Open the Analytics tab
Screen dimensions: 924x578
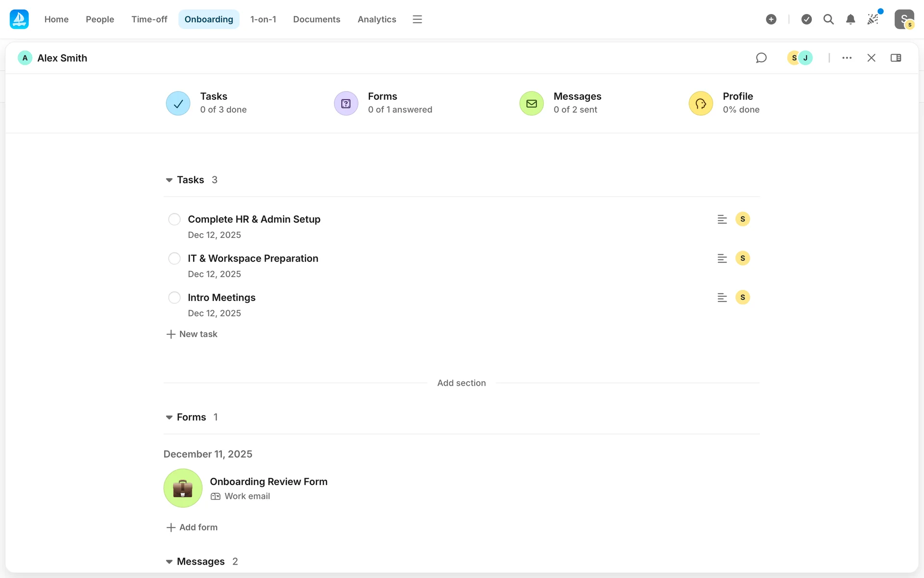point(376,19)
